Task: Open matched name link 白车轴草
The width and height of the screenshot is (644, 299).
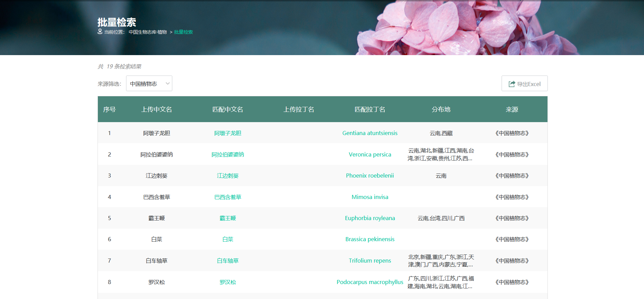Action: [228, 261]
